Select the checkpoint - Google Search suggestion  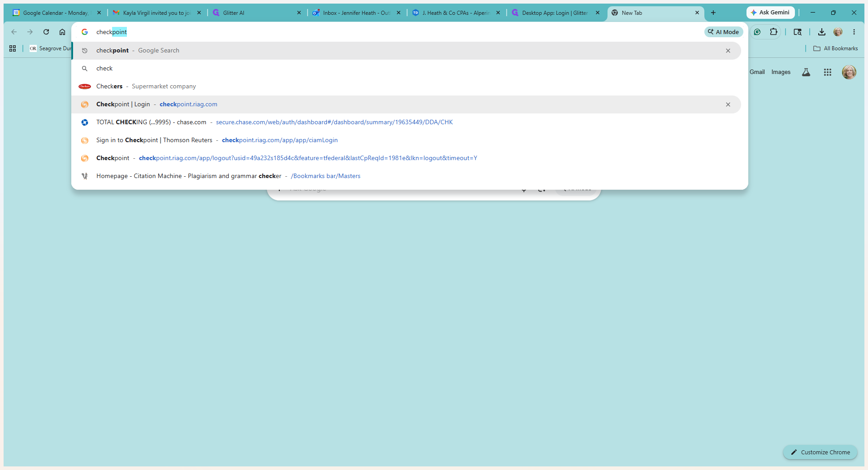point(406,51)
